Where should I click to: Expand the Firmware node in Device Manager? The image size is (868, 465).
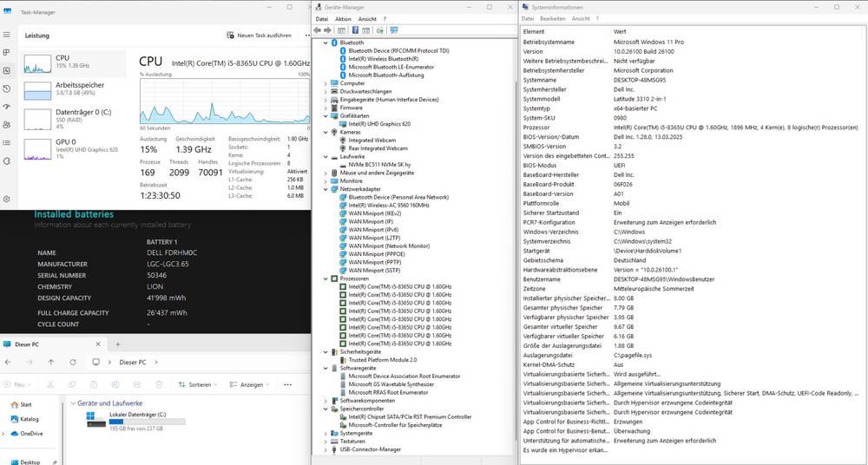(x=325, y=108)
